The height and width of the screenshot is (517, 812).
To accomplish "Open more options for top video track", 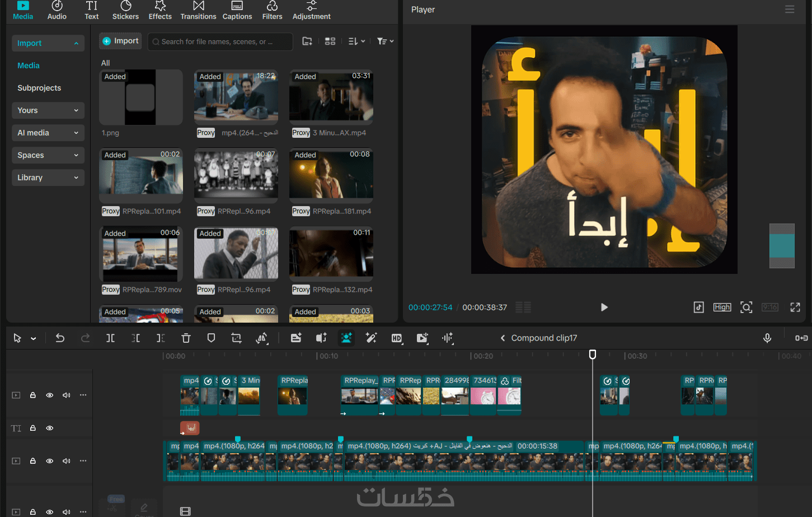I will click(83, 395).
